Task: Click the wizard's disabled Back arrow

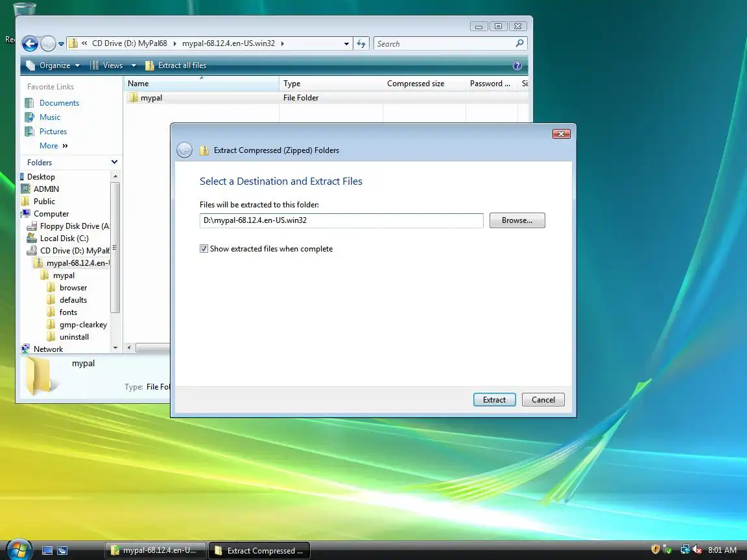Action: [184, 150]
